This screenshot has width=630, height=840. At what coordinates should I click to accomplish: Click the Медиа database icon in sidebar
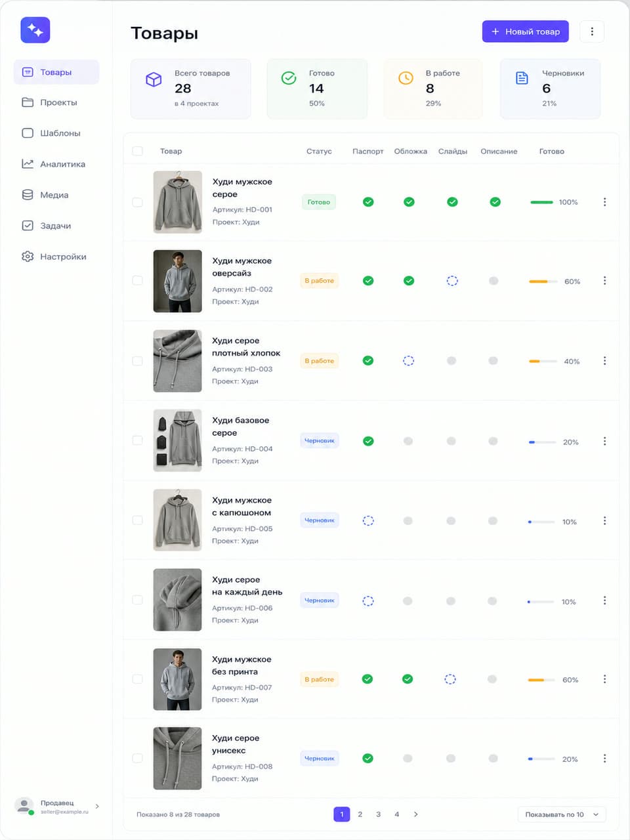pos(28,195)
